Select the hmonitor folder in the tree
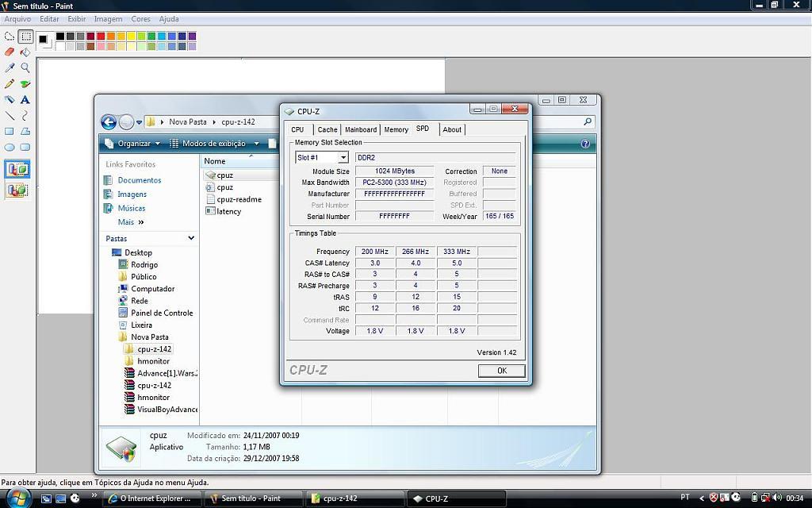 (x=147, y=361)
